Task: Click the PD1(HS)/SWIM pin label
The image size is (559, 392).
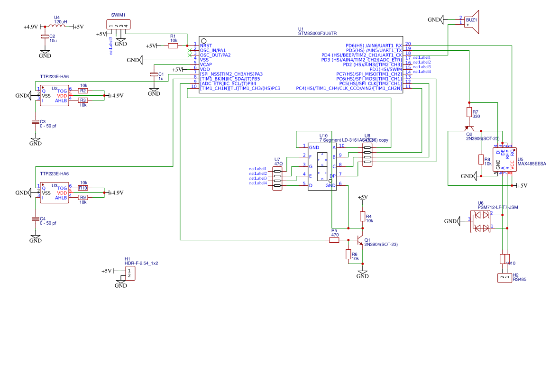Action: [386, 69]
